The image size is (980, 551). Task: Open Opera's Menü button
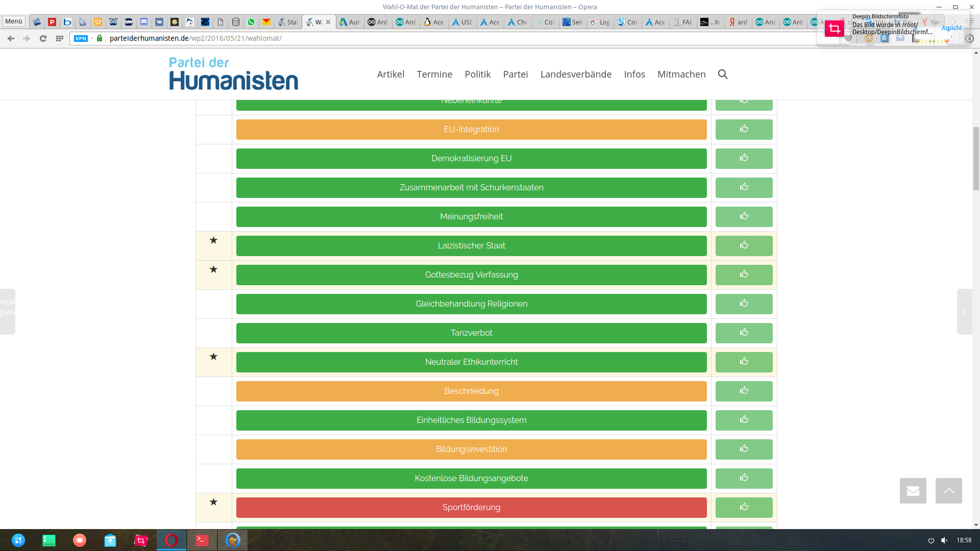[14, 21]
